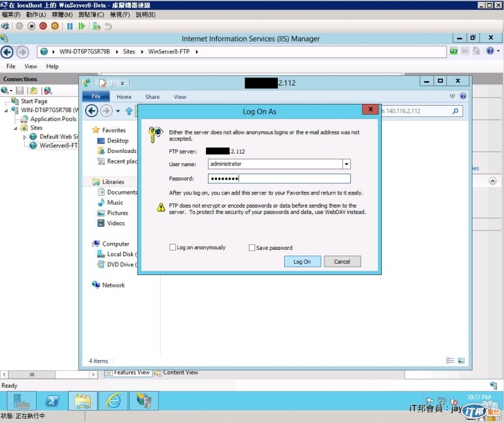Screen dimensions: 504x423
Task: Click IIS Manager refresh page icon
Action: [454, 51]
